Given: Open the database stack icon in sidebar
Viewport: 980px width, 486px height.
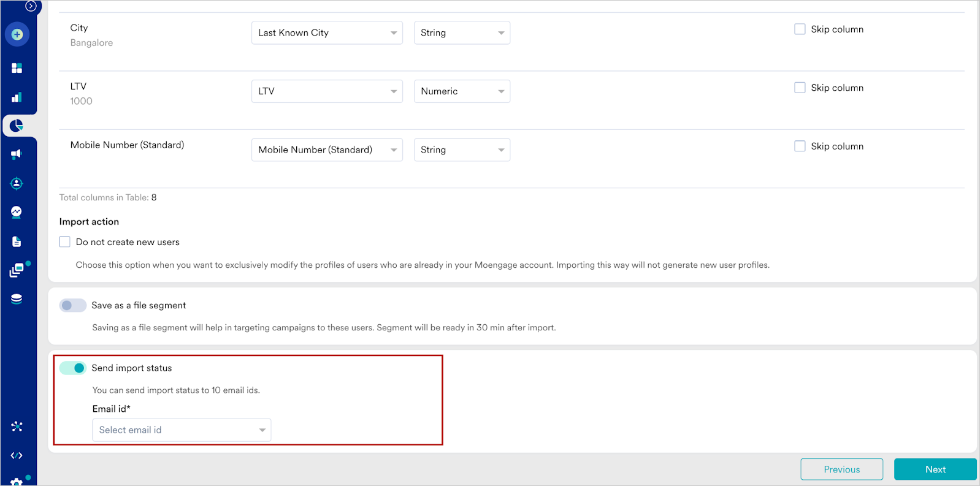Looking at the screenshot, I should [x=17, y=299].
